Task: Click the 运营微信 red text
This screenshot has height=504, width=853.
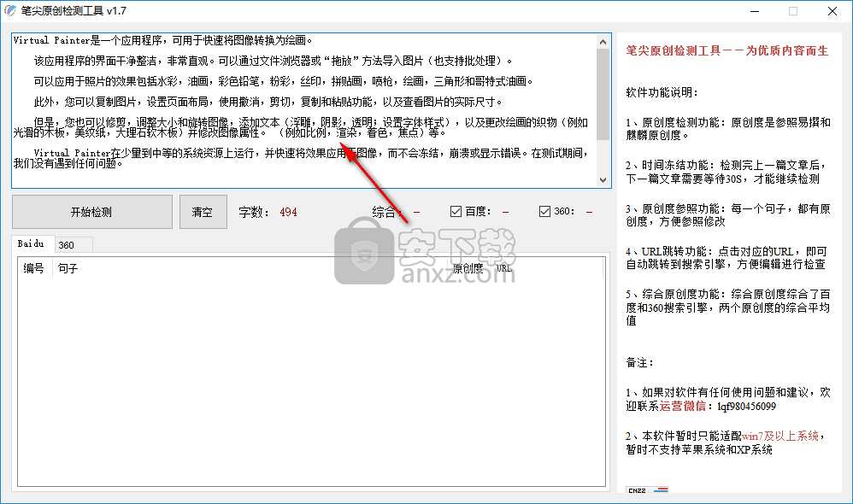Action: (683, 406)
